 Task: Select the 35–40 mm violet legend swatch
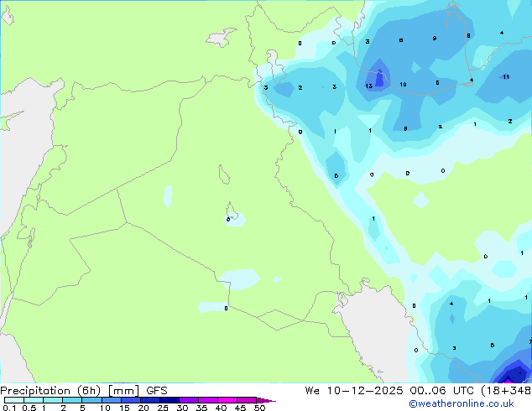tap(207, 400)
